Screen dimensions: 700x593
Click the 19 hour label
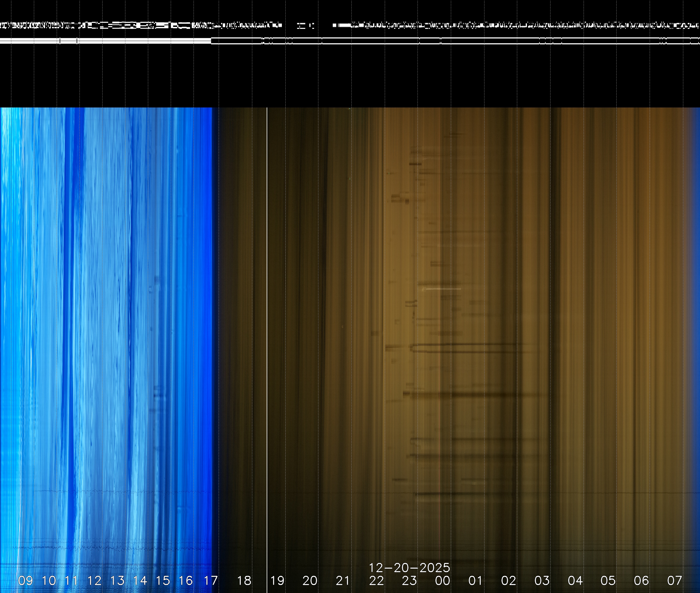point(277,580)
